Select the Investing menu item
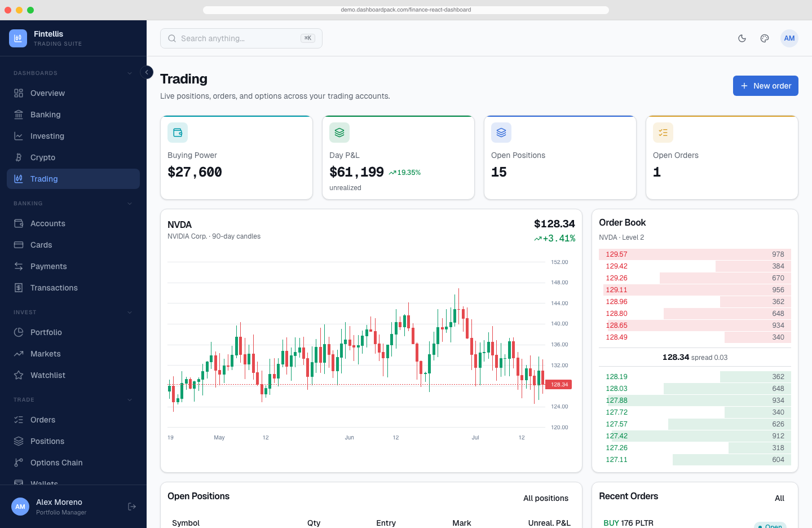Screen dimensions: 812x528 73,136
